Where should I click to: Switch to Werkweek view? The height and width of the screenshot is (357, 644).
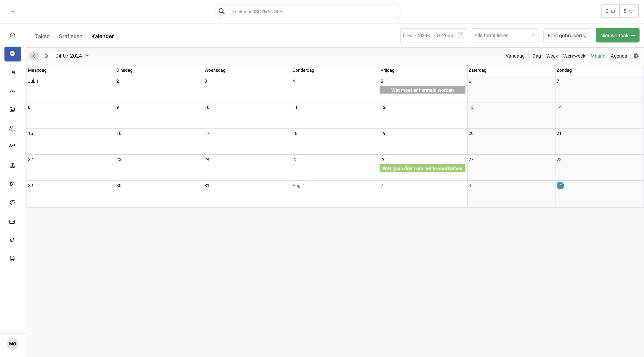tap(574, 56)
